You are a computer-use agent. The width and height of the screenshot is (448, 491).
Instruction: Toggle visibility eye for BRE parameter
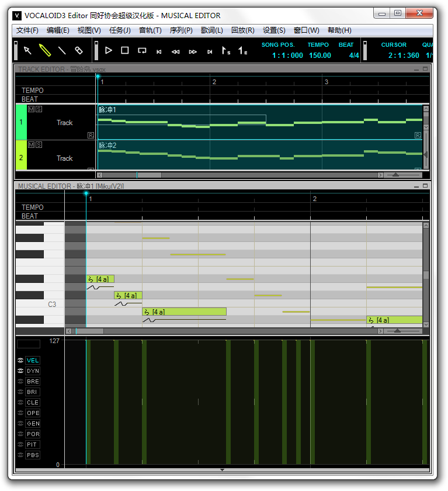[20, 382]
